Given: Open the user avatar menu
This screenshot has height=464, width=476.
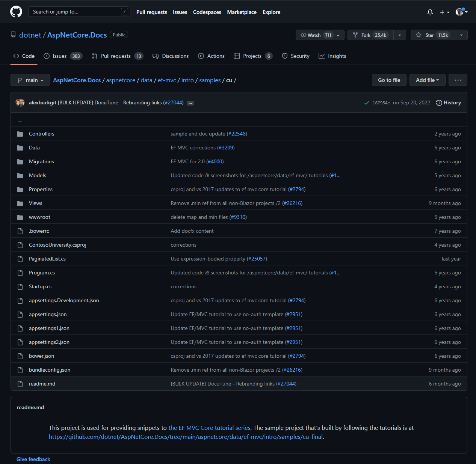Looking at the screenshot, I should 461,12.
